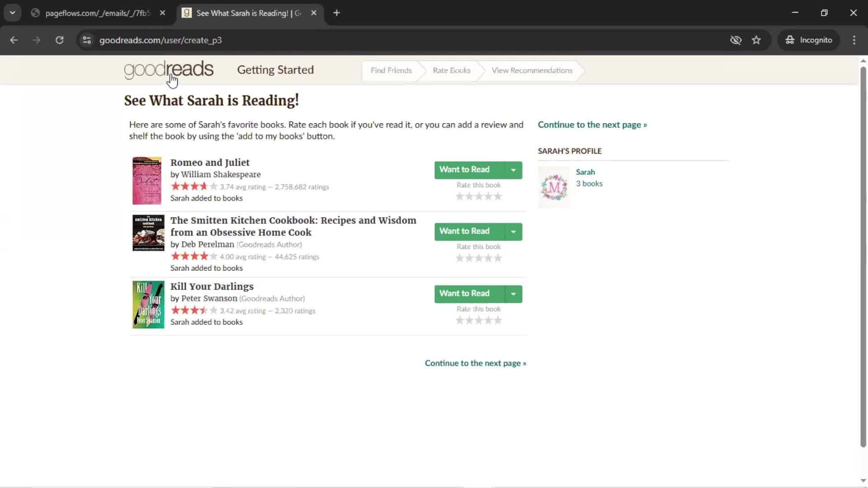This screenshot has width=868, height=488.
Task: Open author Peter Swanson's page
Action: click(x=209, y=299)
